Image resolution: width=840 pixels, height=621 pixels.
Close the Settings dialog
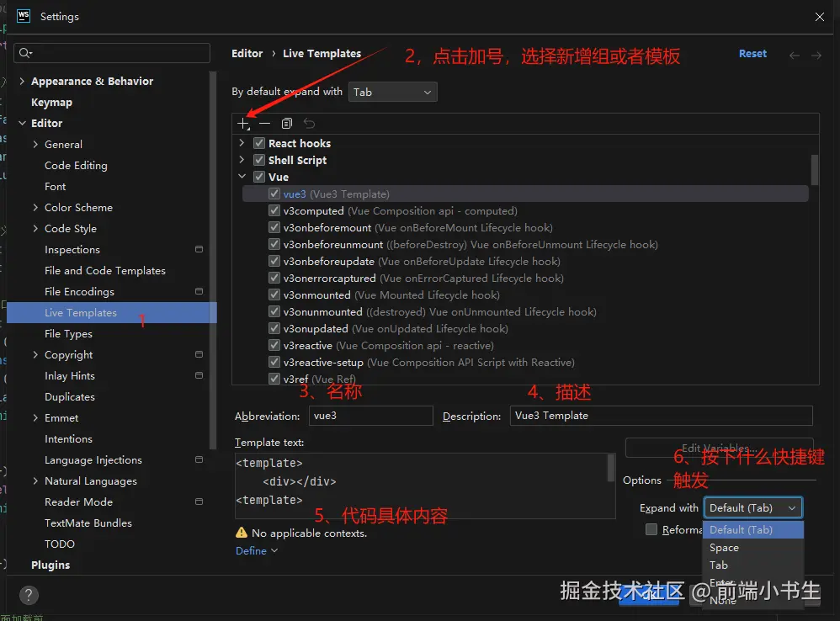pos(819,17)
